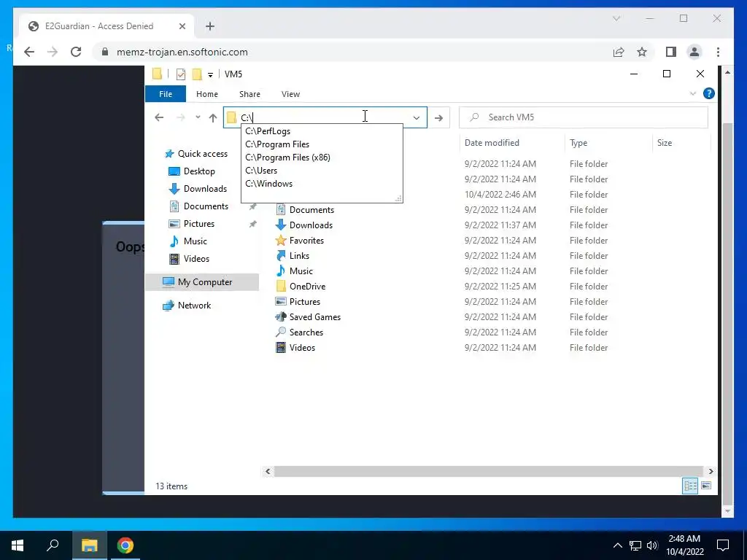Viewport: 747px width, 560px height.
Task: Open the Explorer help icon
Action: tap(709, 93)
